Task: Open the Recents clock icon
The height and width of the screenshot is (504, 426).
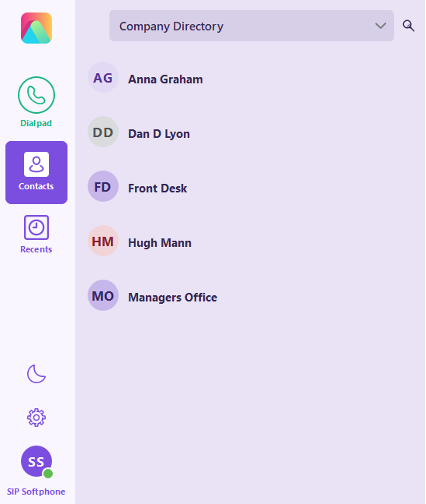Action: tap(36, 227)
